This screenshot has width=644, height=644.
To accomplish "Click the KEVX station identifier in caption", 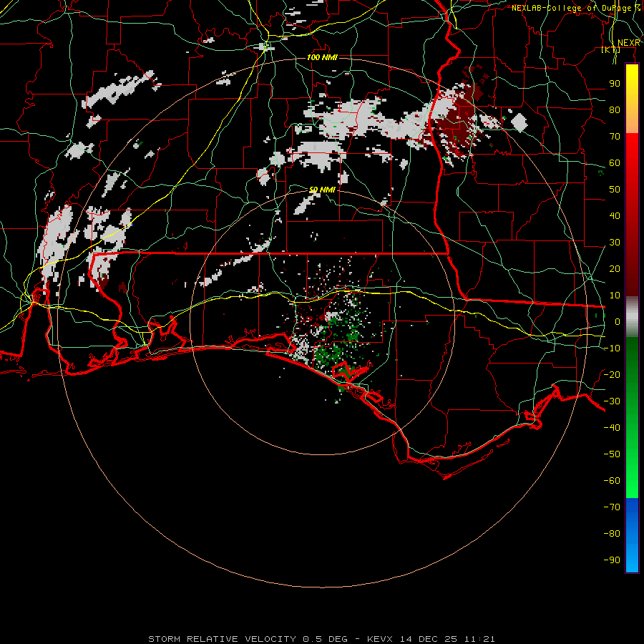I will pos(381,639).
